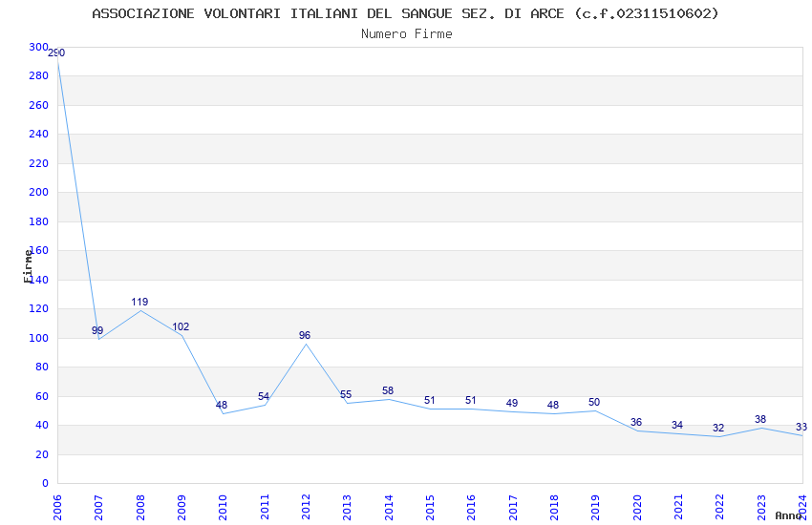This screenshot has width=812, height=525.
Task: Click the 'Anno' x-axis title
Action: coord(787,515)
